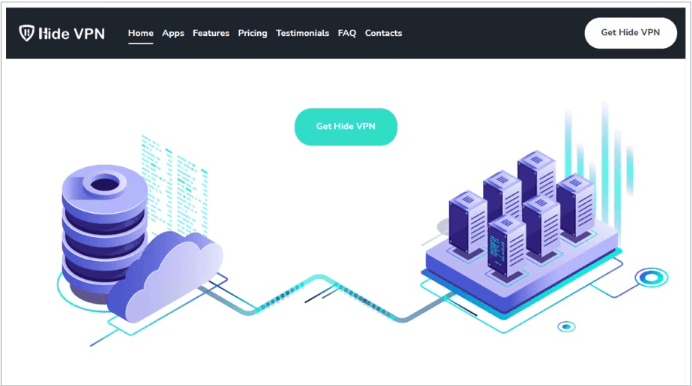The width and height of the screenshot is (692, 386).
Task: Click the small teal ring dot icon
Action: coord(566,326)
